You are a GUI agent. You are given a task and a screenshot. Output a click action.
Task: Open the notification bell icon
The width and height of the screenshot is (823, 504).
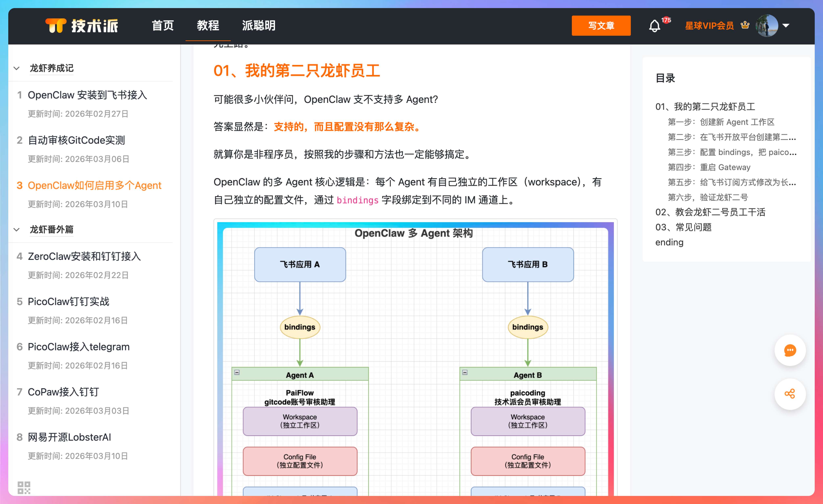point(654,26)
